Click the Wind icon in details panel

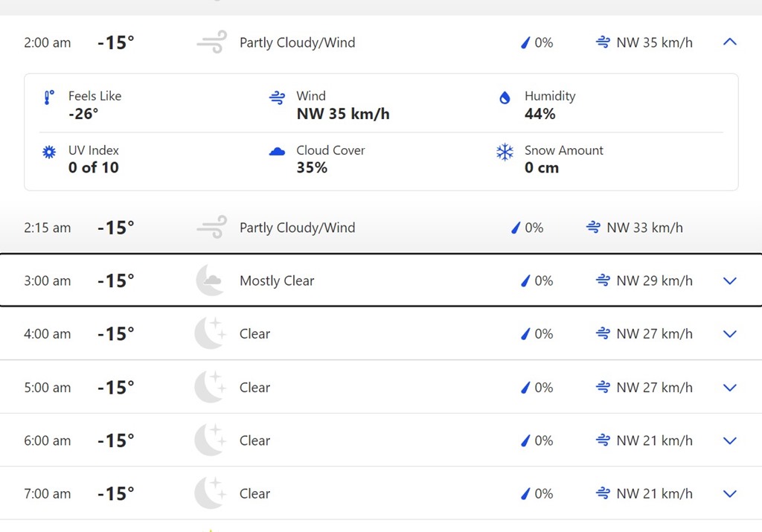(277, 97)
